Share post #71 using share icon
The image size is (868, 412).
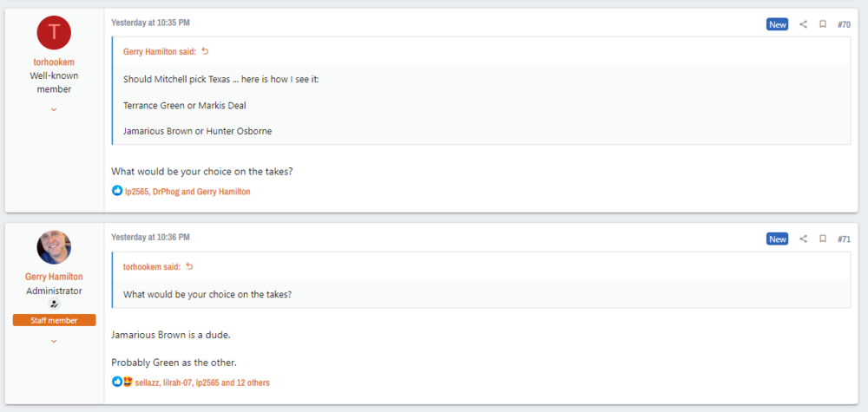pos(803,239)
